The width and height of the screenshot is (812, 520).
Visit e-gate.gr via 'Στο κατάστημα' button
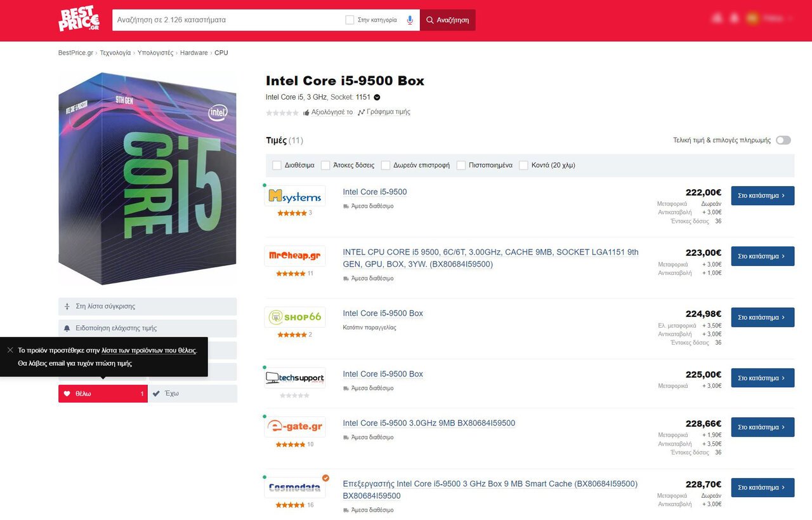click(x=763, y=427)
